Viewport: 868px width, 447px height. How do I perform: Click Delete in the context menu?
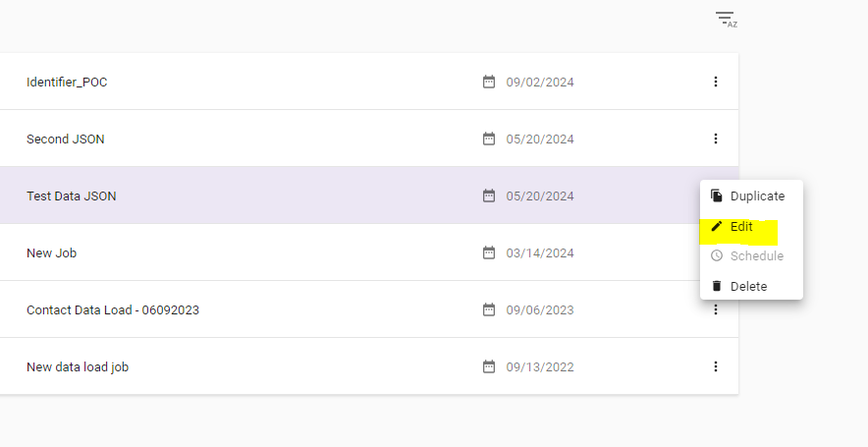747,286
